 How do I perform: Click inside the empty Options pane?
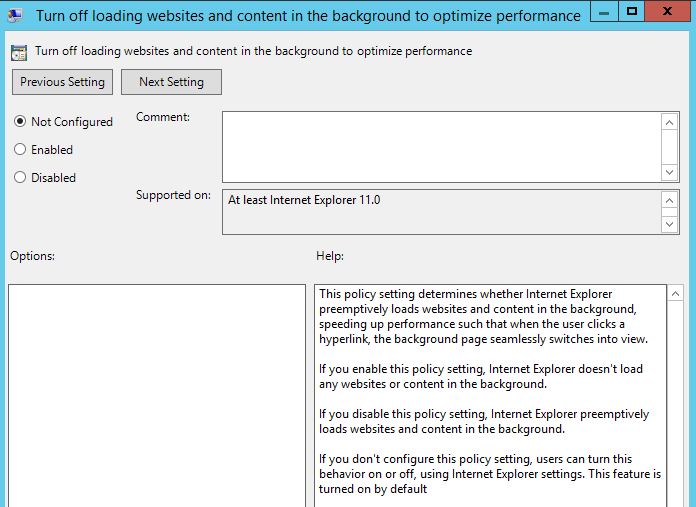pyautogui.click(x=156, y=395)
